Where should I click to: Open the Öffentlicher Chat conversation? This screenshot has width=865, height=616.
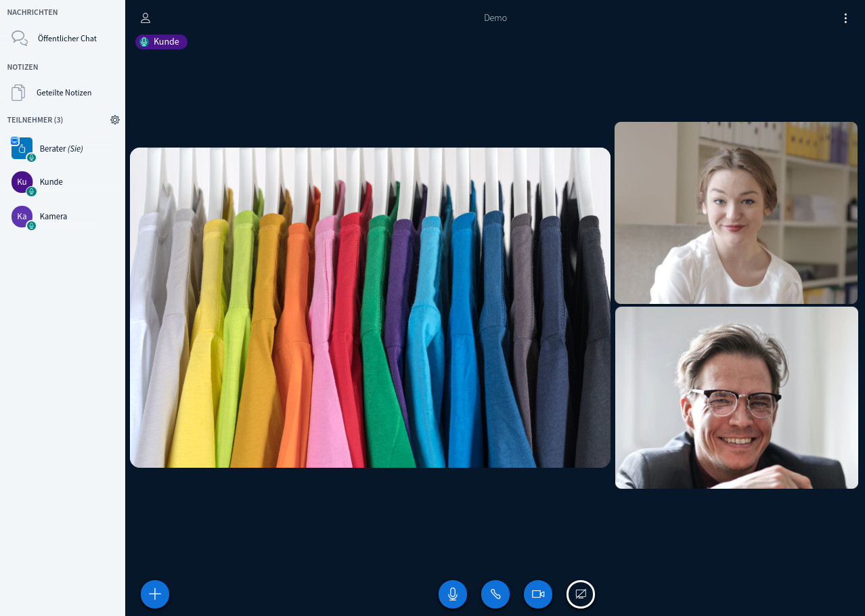(x=66, y=39)
